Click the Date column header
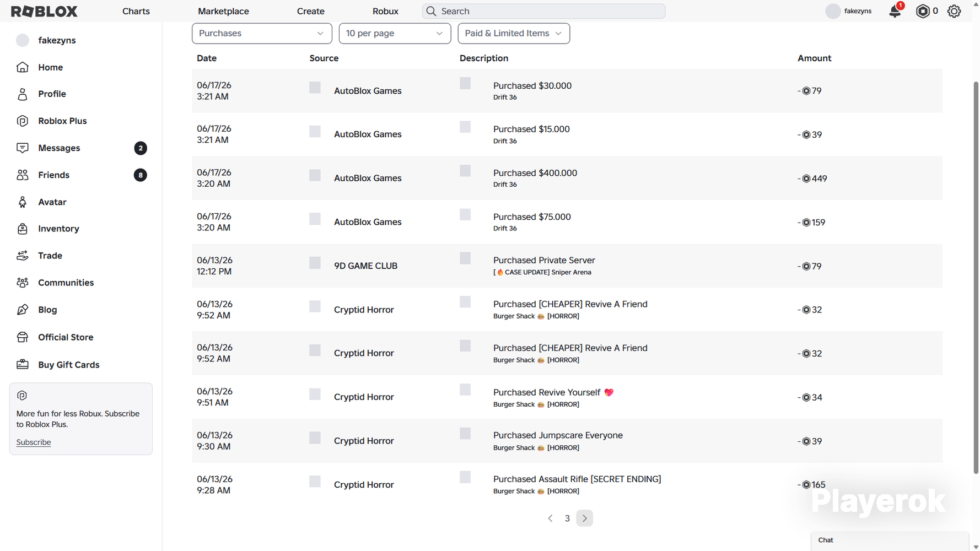 (207, 58)
